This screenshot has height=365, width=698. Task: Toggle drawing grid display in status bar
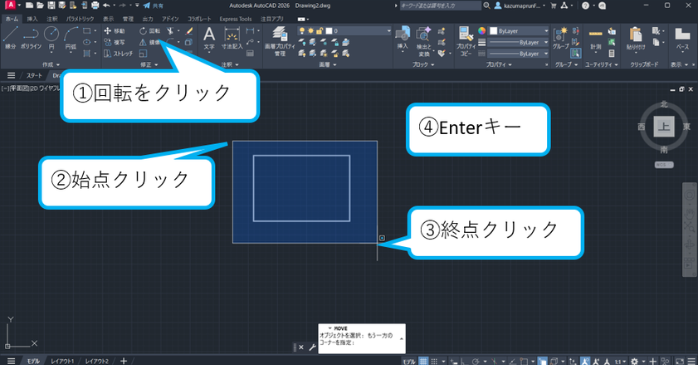click(x=423, y=361)
